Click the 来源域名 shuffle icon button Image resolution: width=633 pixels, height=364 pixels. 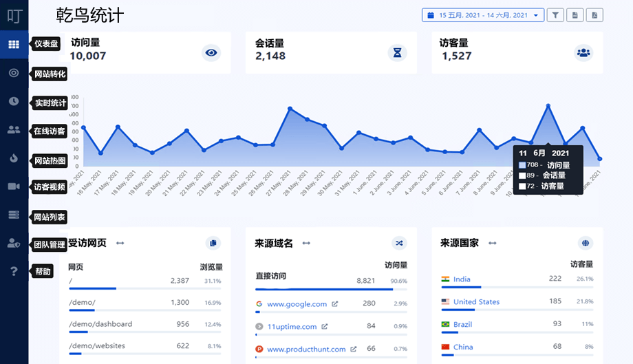[x=399, y=243]
